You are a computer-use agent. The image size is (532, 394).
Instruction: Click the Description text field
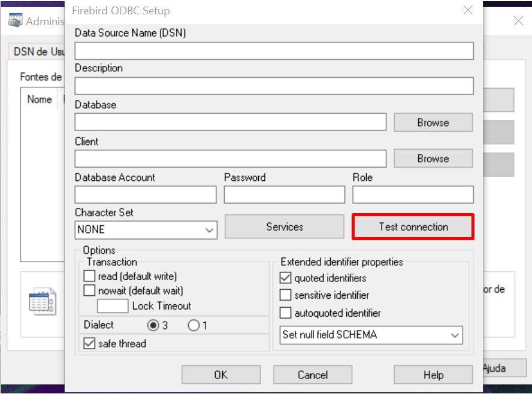(x=274, y=86)
